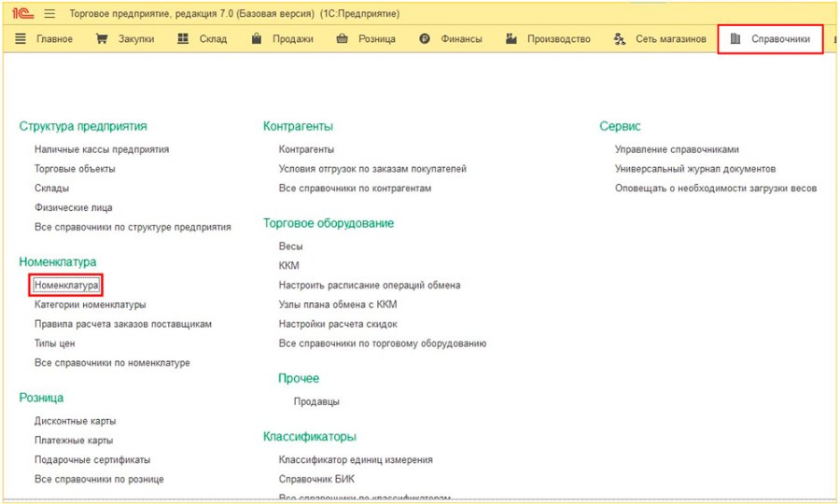The image size is (840, 504).
Task: Click the 1C logo icon
Action: tap(23, 13)
